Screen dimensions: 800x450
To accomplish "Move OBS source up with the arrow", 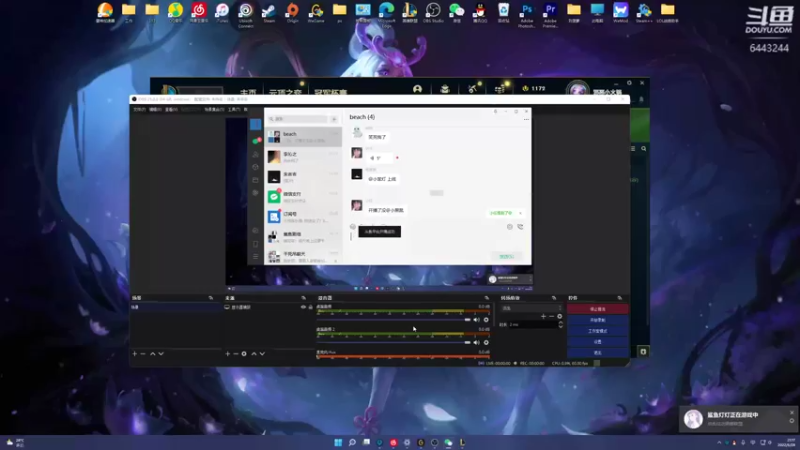I will 254,354.
